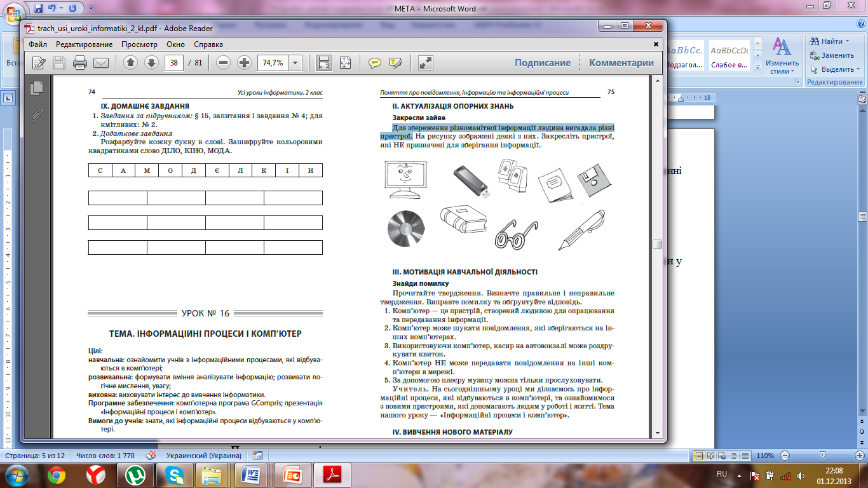The image size is (868, 488).
Task: Zoom out with the minus button
Action: pyautogui.click(x=223, y=63)
